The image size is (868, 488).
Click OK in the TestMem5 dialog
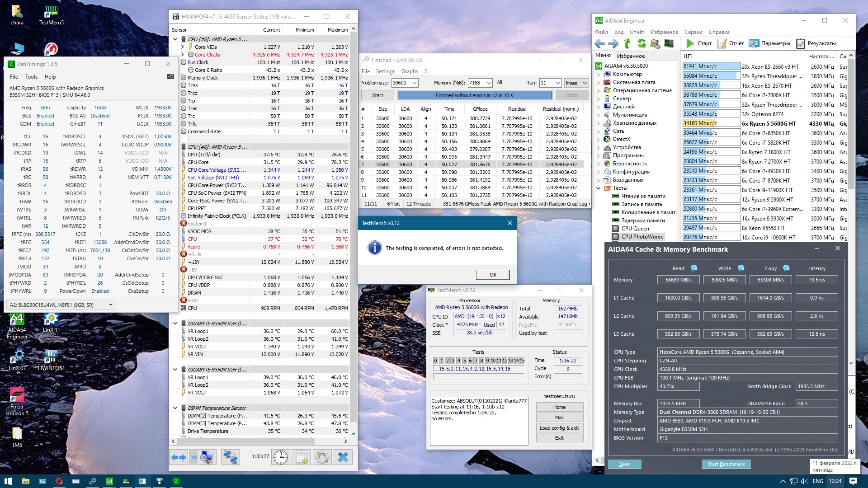[492, 275]
